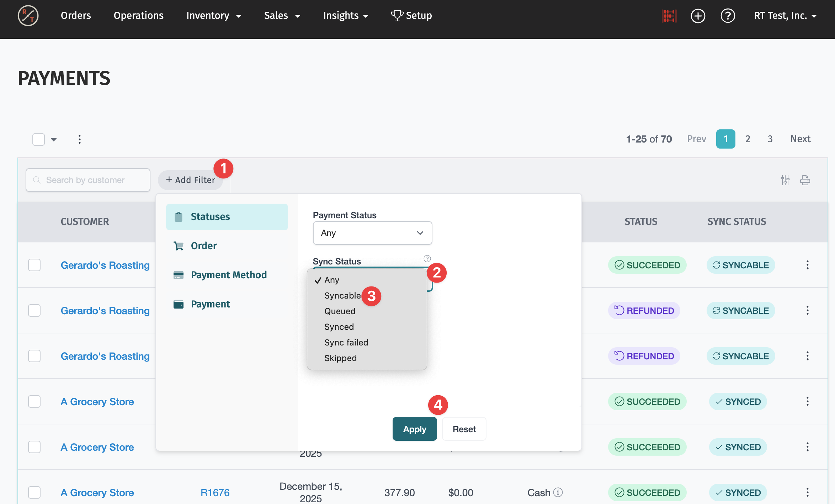This screenshot has width=835, height=504.
Task: Click the Cash payment info icon
Action: click(558, 492)
